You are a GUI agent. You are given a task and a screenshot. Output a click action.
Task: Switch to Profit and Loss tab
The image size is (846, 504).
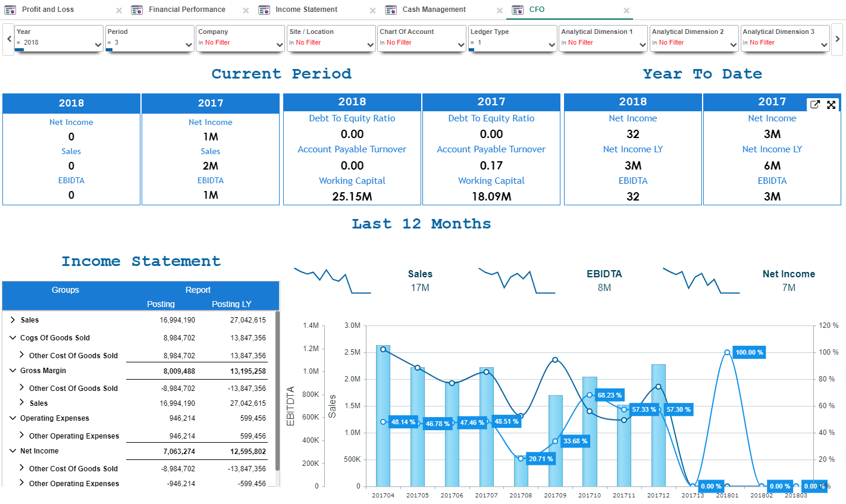[x=48, y=10]
